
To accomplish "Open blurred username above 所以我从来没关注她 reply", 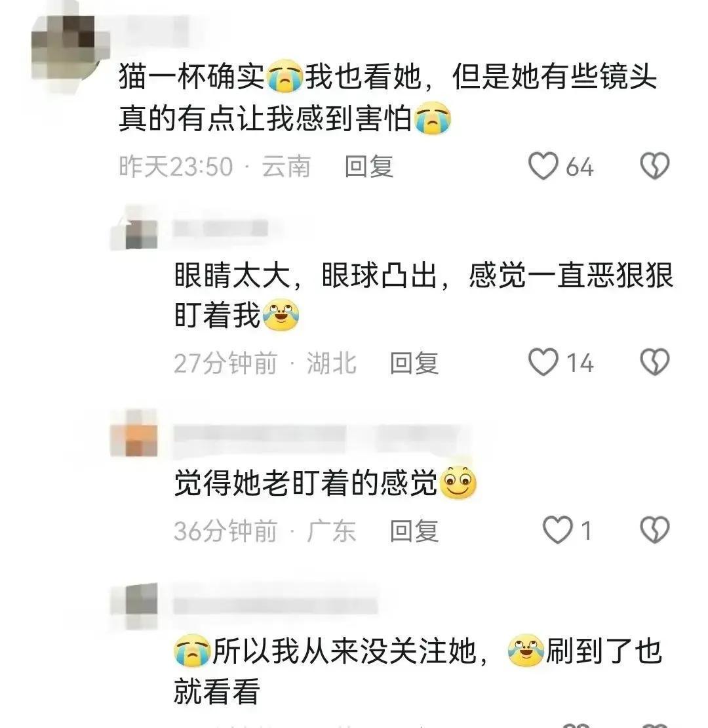I will pyautogui.click(x=275, y=603).
